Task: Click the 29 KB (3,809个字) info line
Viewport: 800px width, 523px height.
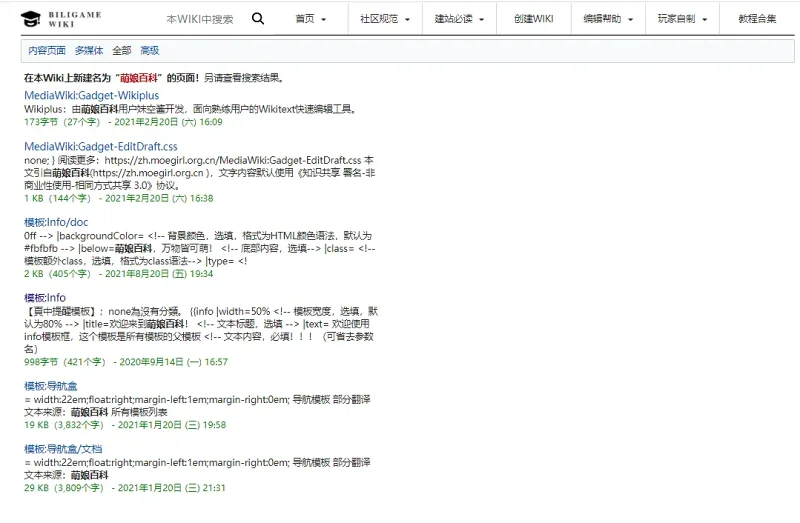Action: pos(124,488)
